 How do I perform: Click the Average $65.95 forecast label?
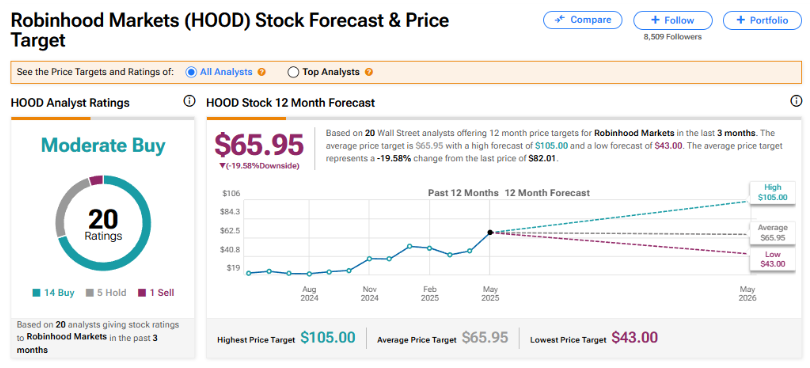(x=772, y=233)
